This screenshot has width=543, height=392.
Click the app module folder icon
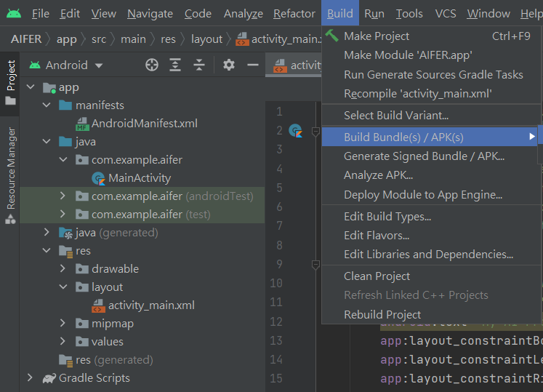pyautogui.click(x=49, y=88)
